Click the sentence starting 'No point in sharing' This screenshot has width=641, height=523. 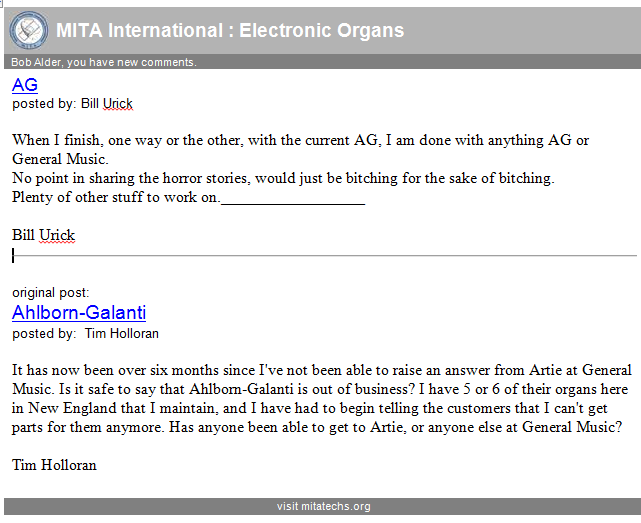(x=283, y=178)
